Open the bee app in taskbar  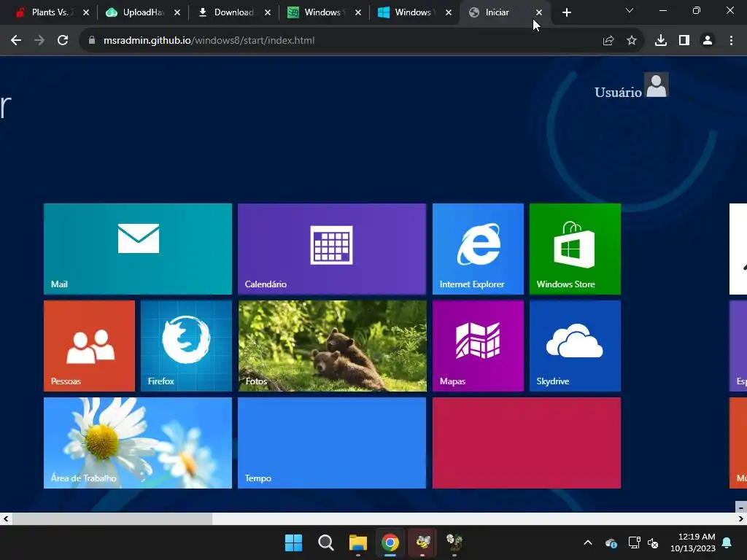point(422,542)
